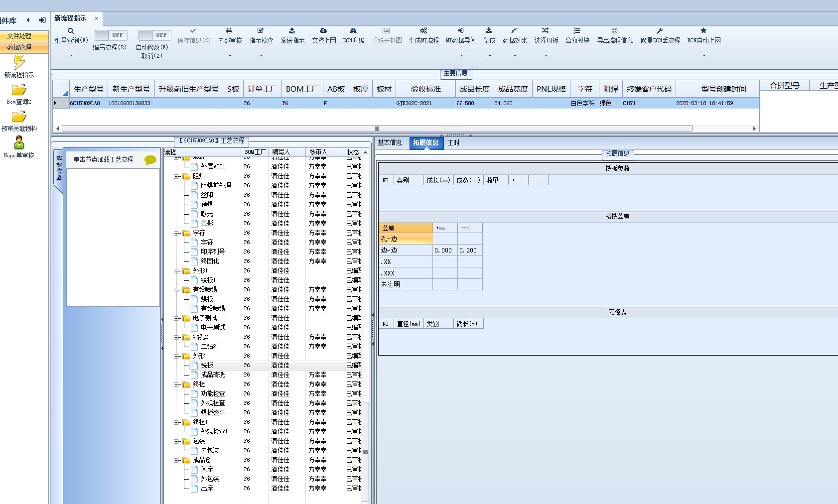Select the 成品清洗 tree node
This screenshot has height=504, width=838.
coord(213,375)
